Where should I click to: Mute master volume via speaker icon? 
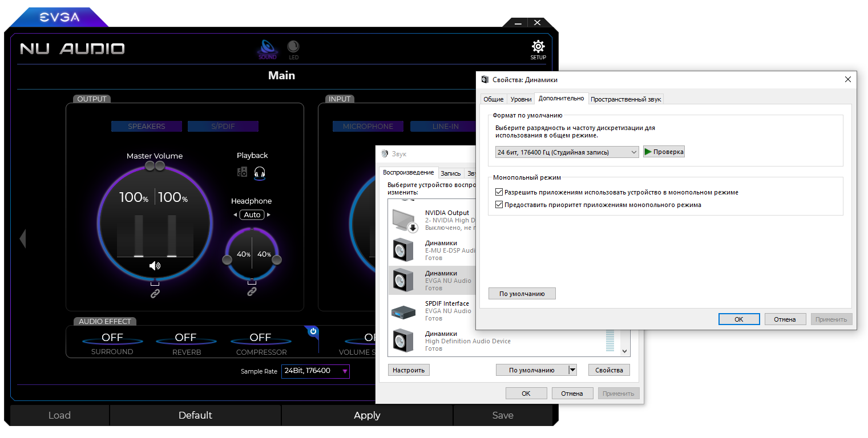click(x=155, y=266)
